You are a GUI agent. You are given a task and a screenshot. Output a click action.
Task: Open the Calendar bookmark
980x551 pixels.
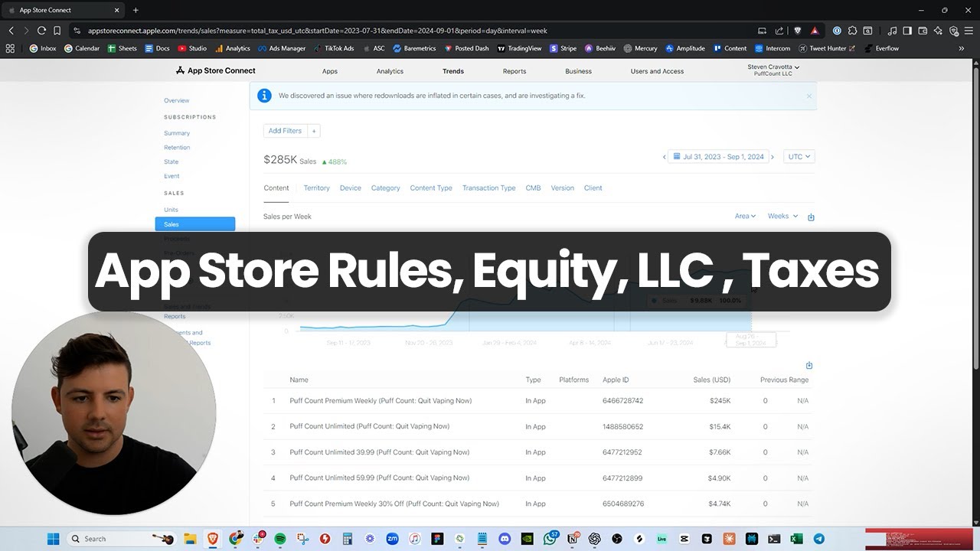coord(82,48)
